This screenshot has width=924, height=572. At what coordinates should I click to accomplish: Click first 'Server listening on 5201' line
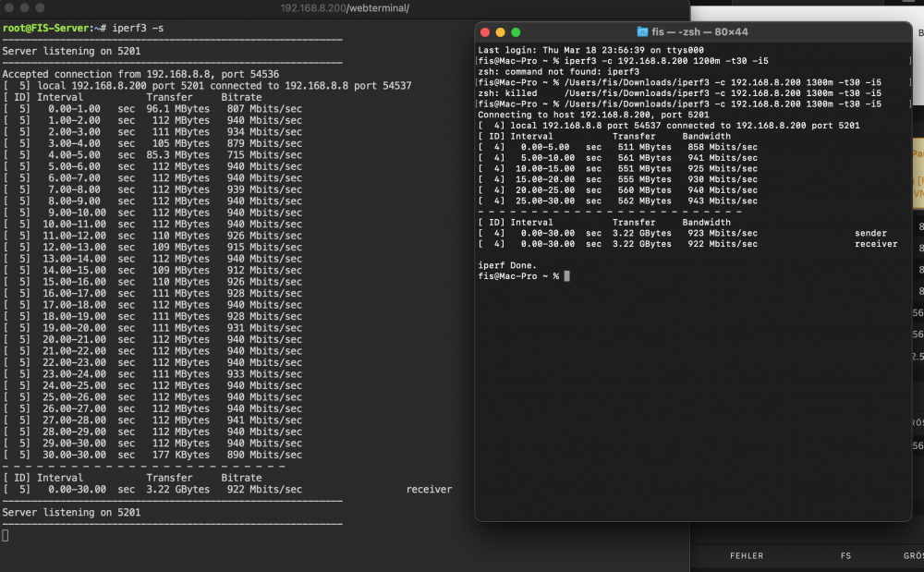71,51
